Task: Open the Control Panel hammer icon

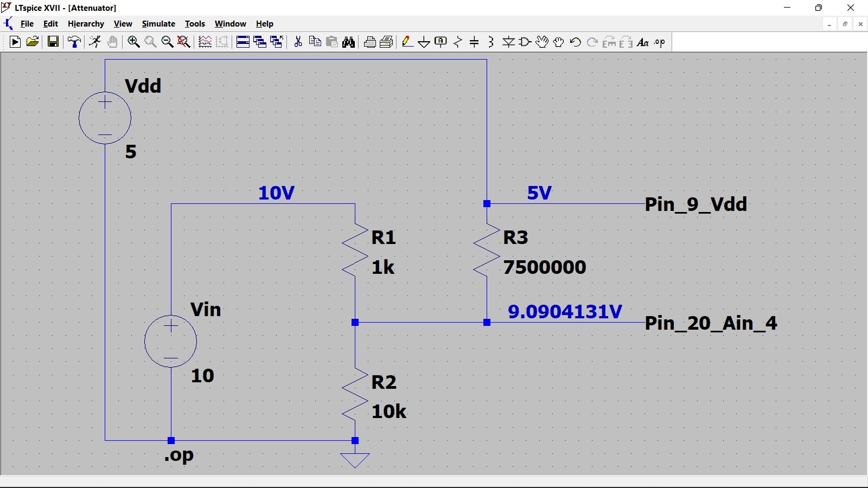Action: coord(74,42)
